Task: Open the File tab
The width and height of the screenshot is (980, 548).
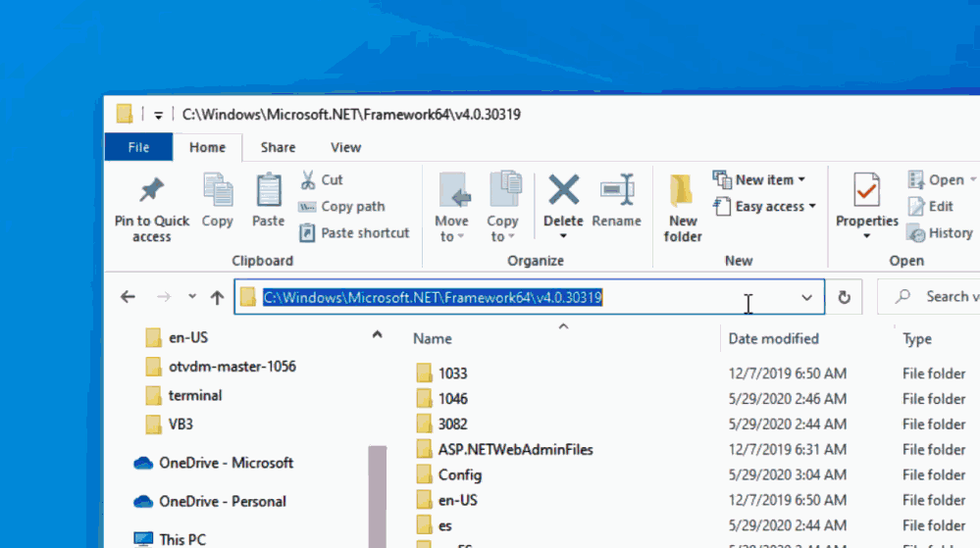Action: point(138,147)
